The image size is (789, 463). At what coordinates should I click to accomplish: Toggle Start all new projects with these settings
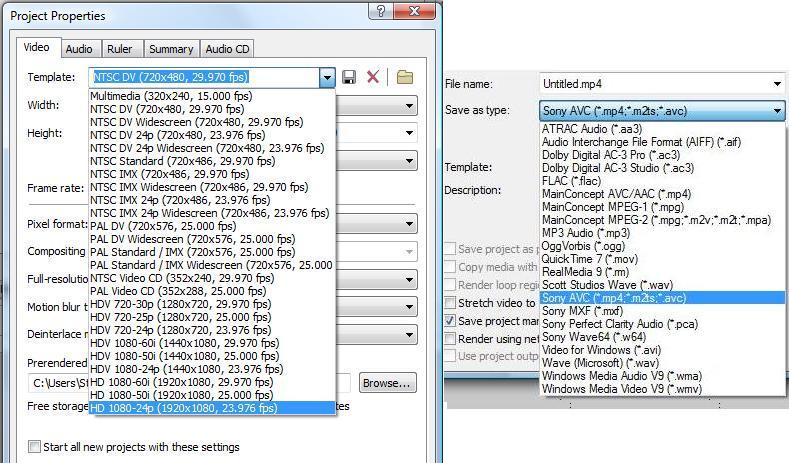(34, 446)
